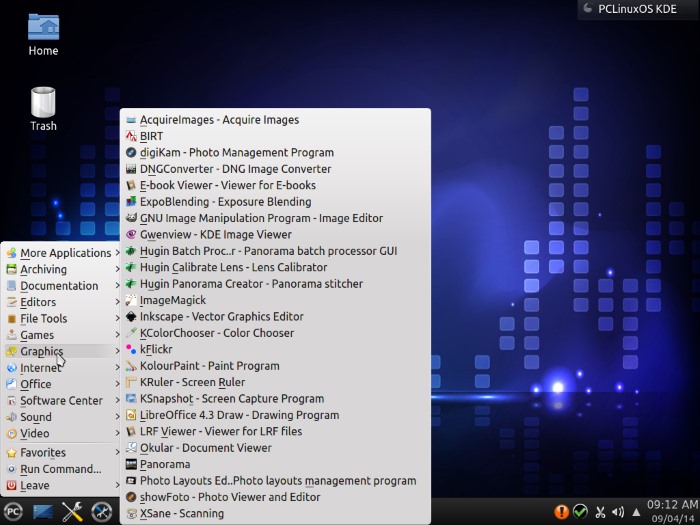Image resolution: width=700 pixels, height=525 pixels.
Task: Click the KColorChooser pipette icon
Action: point(131,333)
